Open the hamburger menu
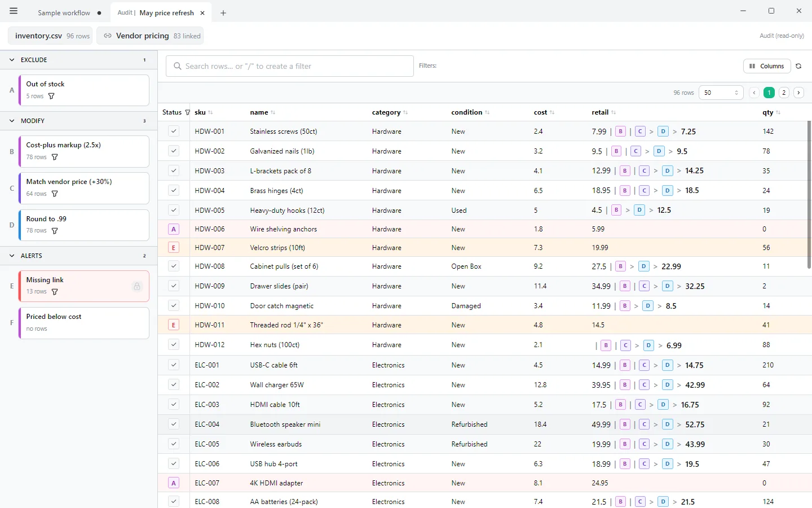Image resolution: width=812 pixels, height=508 pixels. coord(14,11)
